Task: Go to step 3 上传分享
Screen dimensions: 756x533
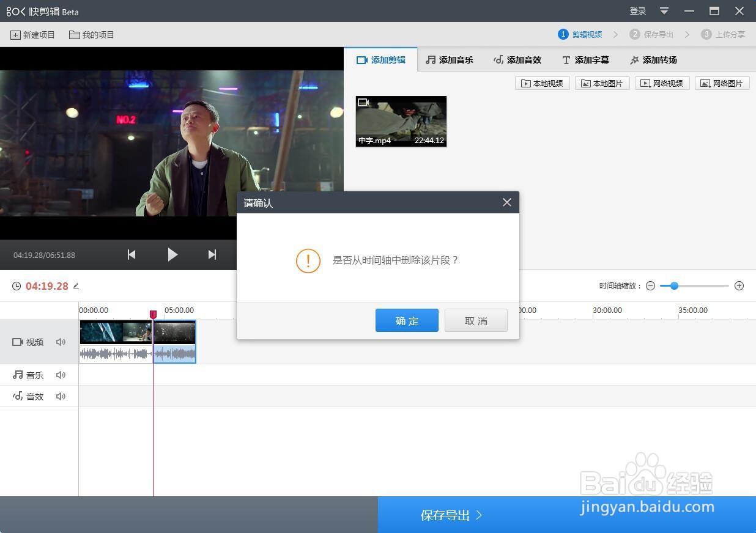Action: tap(723, 34)
